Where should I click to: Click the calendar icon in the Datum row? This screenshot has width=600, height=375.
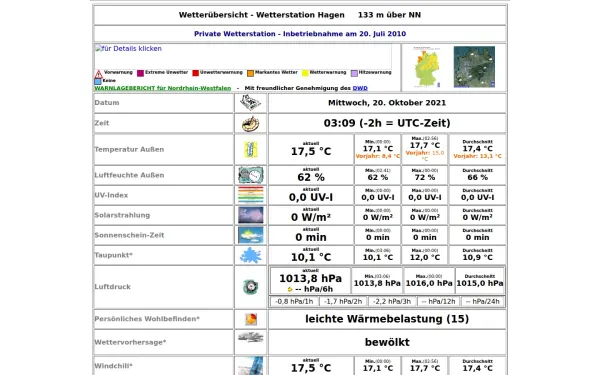(250, 103)
